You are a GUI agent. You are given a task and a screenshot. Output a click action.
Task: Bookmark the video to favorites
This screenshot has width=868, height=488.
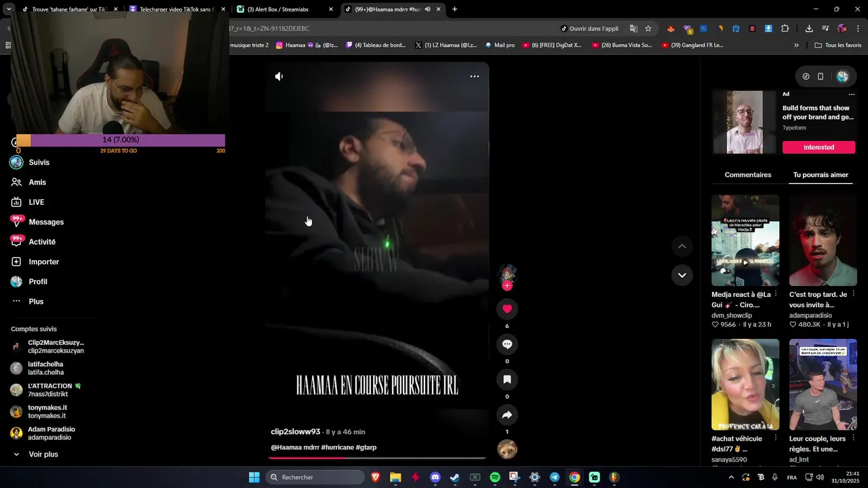point(507,380)
